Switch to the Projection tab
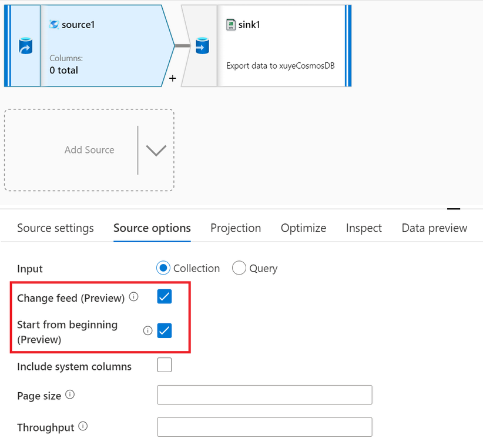This screenshot has height=448, width=483. 236,228
